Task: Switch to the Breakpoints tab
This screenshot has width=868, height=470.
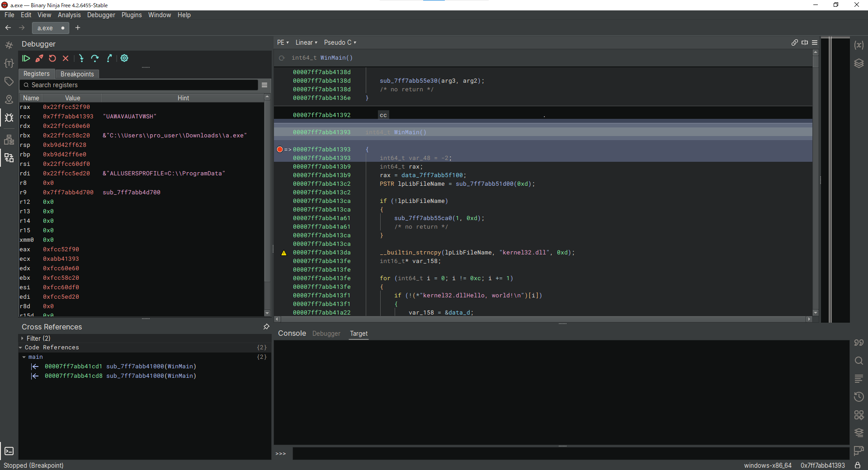Action: coord(77,74)
